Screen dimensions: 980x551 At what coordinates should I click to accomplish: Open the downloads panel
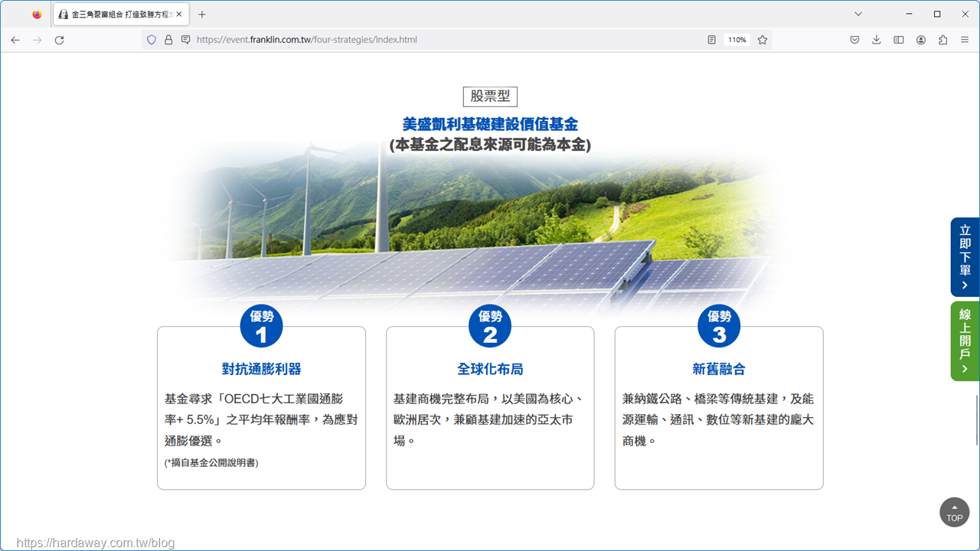point(877,40)
